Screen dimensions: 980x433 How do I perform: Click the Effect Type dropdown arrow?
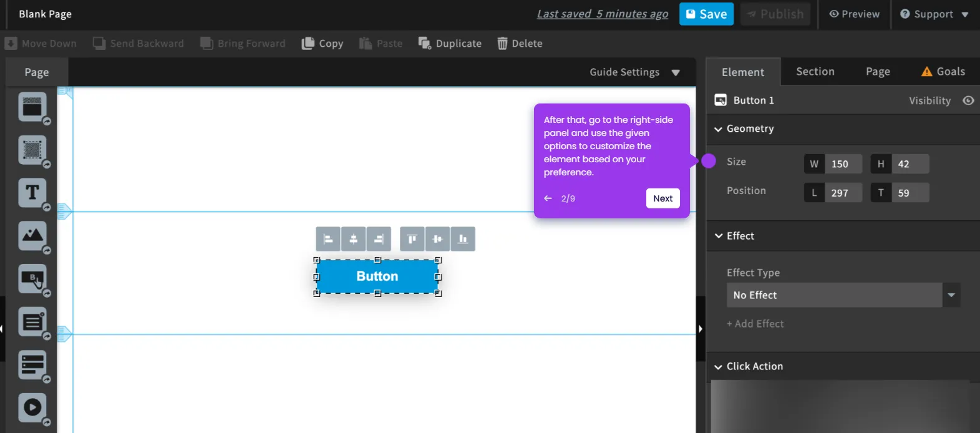pos(951,295)
